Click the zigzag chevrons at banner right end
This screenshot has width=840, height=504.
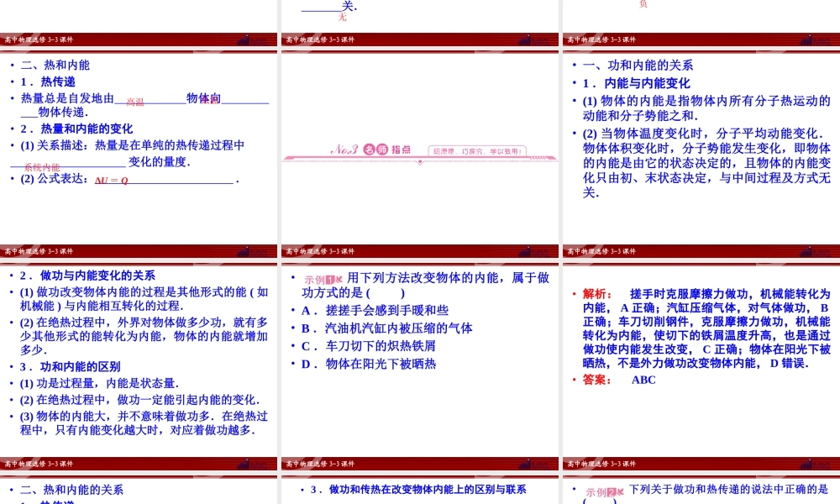click(x=538, y=156)
